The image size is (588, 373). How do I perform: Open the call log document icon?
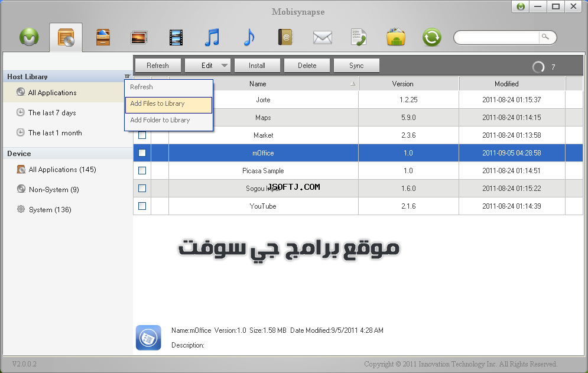[x=359, y=37]
